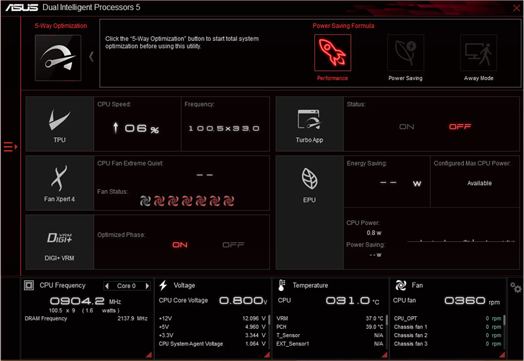
Task: Select next core with right arrow
Action: [x=147, y=286]
